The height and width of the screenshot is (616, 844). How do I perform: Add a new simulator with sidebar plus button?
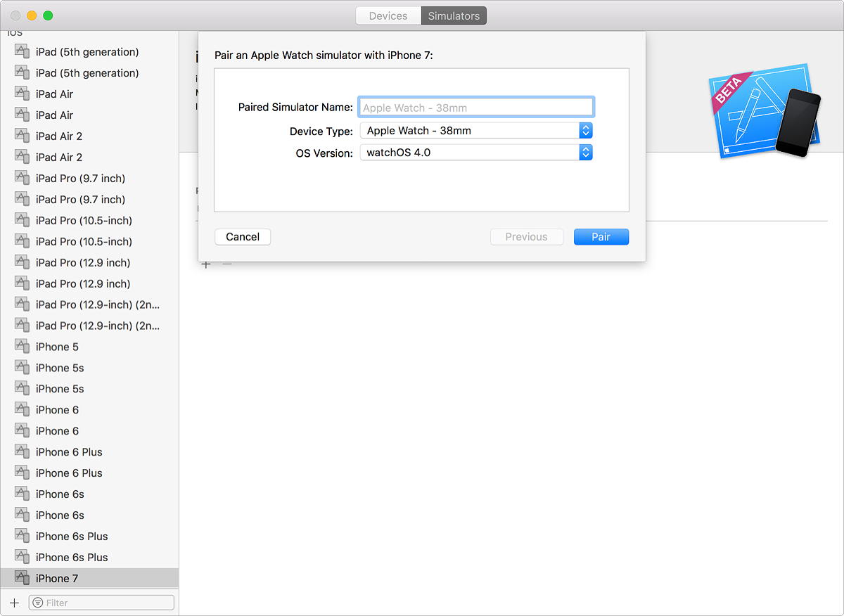point(14,603)
